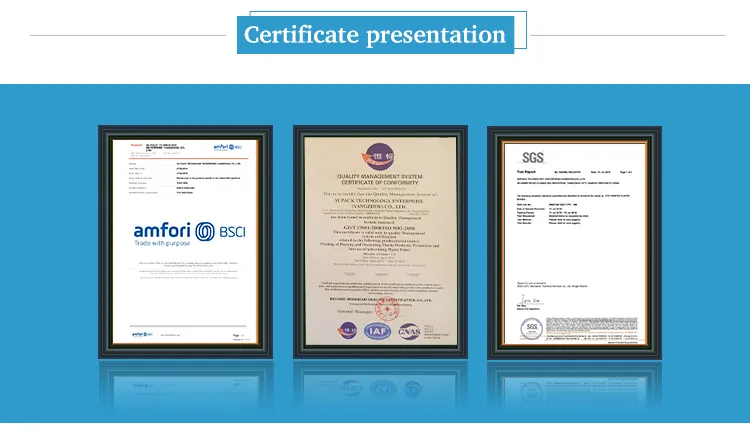Viewport: 750px width, 436px height.
Task: Click the SGS logo atop the report
Action: coord(532,157)
